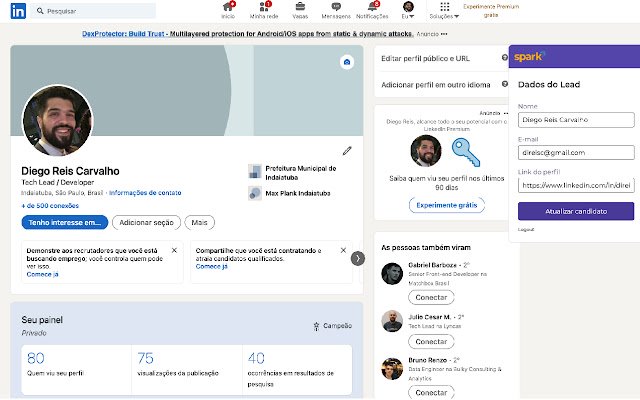Click the Experimente grátis button

[447, 205]
